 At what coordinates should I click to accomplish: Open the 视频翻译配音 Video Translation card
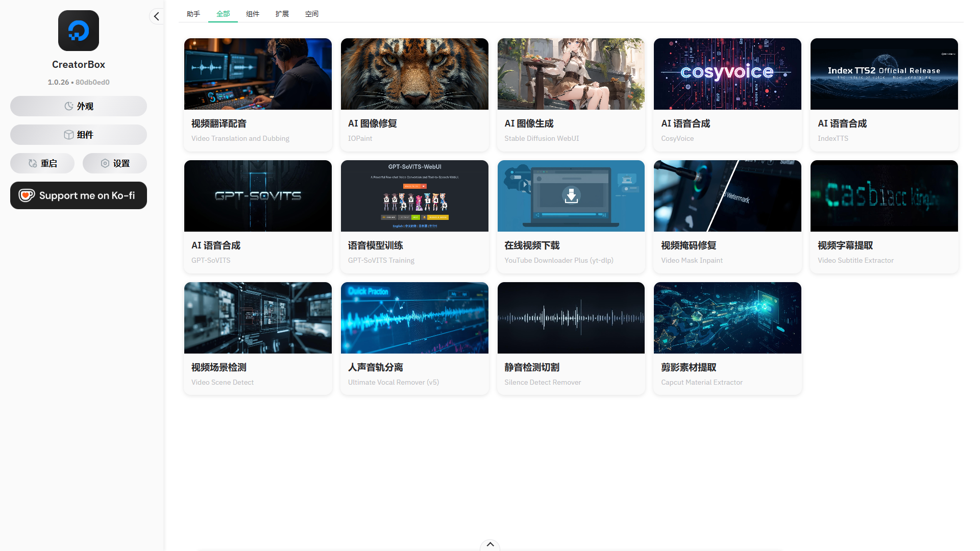pyautogui.click(x=257, y=95)
